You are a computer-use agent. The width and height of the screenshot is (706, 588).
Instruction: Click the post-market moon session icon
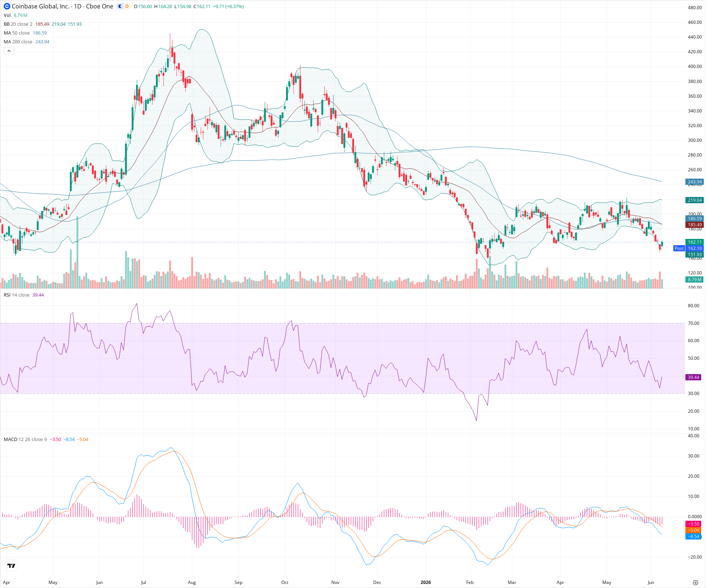tap(120, 6)
